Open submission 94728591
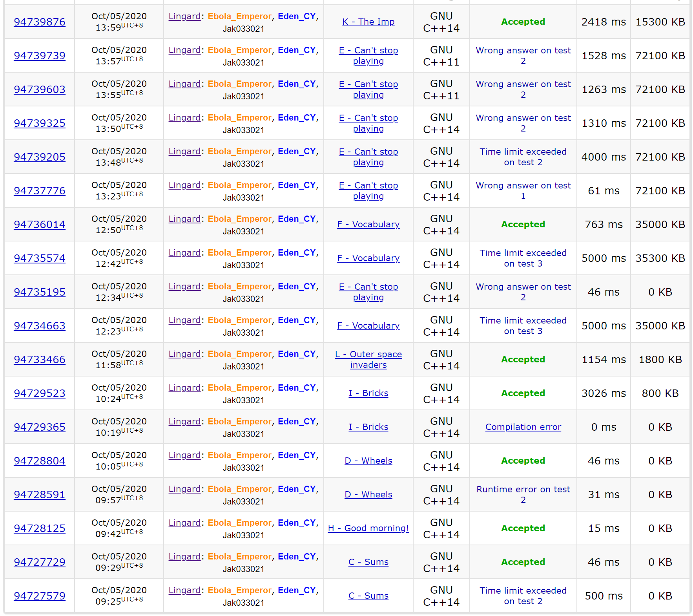The height and width of the screenshot is (616, 693). tap(40, 495)
